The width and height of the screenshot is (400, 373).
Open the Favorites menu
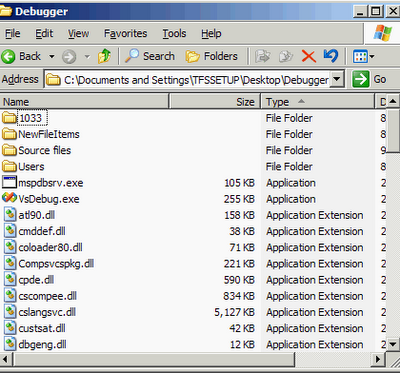tap(125, 34)
